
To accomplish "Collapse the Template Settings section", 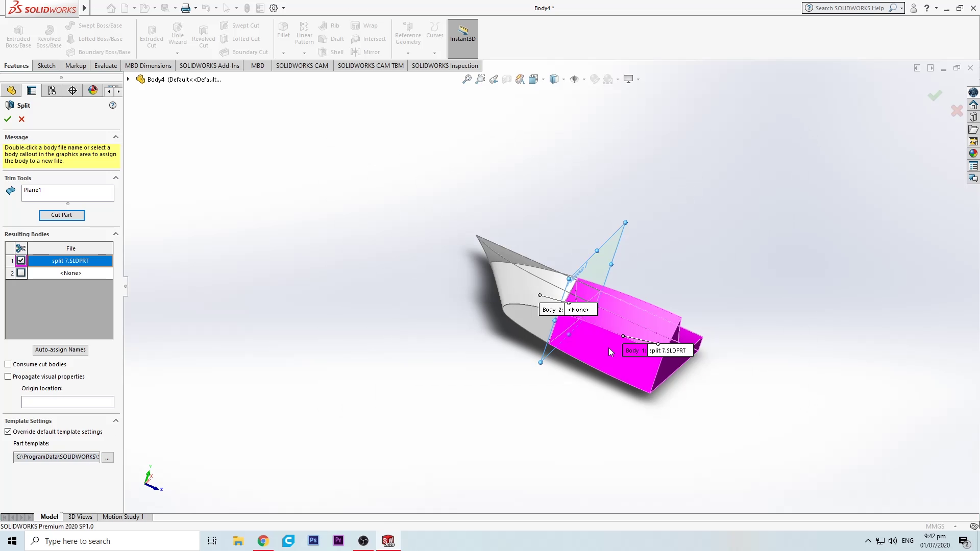I will click(116, 421).
